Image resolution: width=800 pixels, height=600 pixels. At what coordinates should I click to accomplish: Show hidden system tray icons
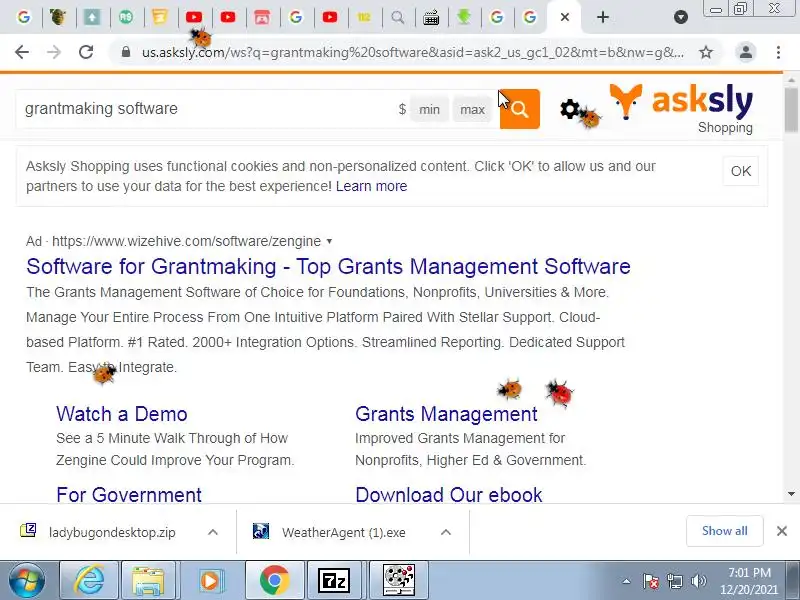pos(627,581)
